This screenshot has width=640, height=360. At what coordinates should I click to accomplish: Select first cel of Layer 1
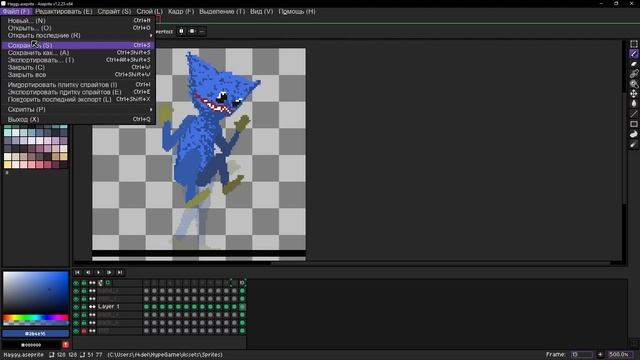pos(147,307)
